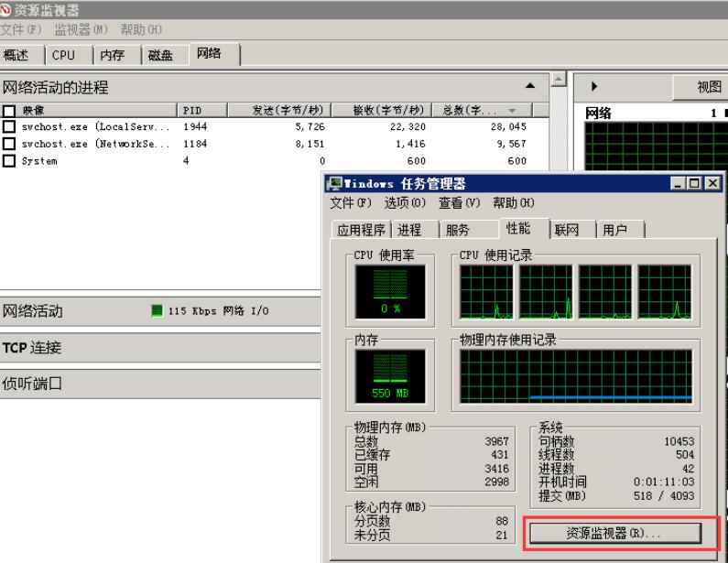Viewport: 728px width, 563px height.
Task: Click the 物理内存使用记录 graph
Action: point(576,376)
